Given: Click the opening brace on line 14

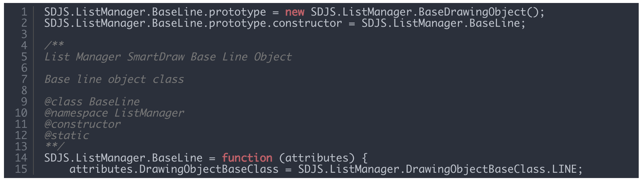Looking at the screenshot, I should pyautogui.click(x=365, y=158).
